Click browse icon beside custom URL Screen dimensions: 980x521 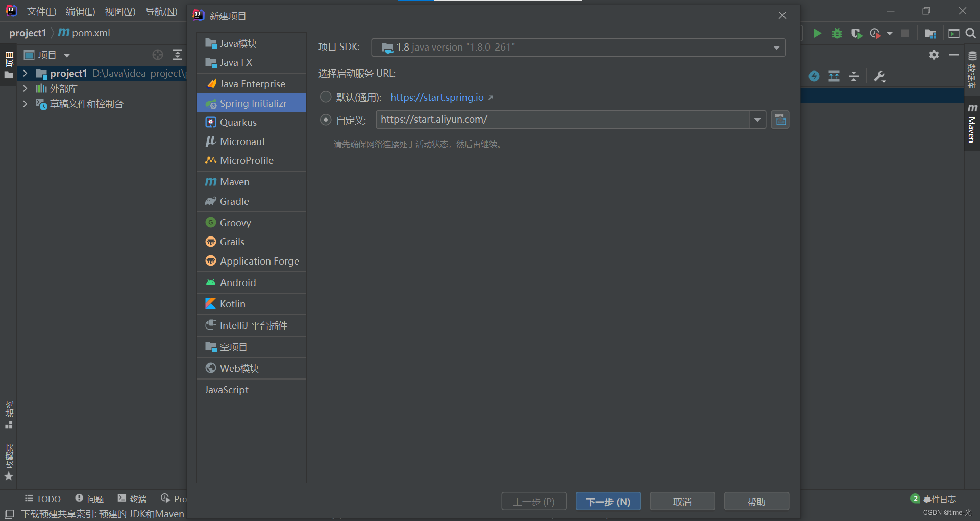[780, 120]
